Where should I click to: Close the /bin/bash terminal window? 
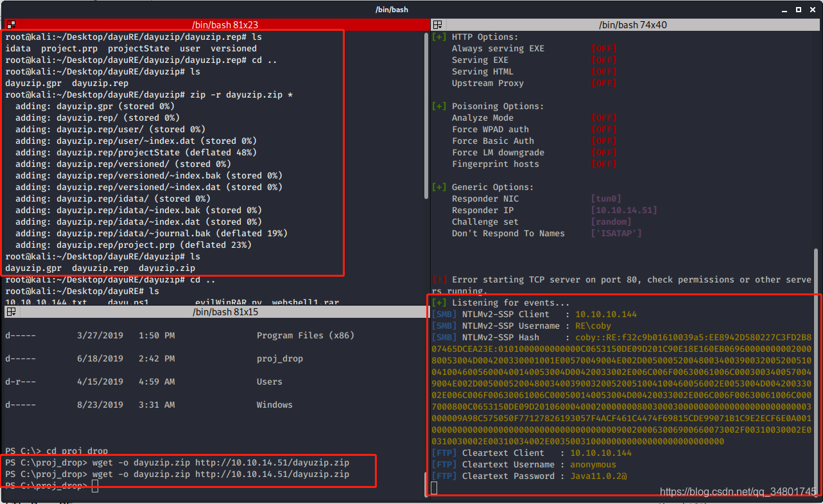812,10
